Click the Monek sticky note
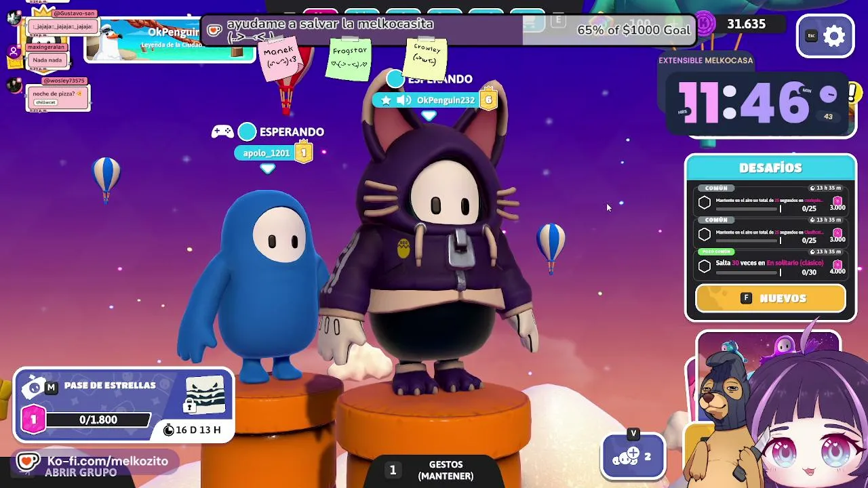The height and width of the screenshot is (488, 868). [x=281, y=58]
